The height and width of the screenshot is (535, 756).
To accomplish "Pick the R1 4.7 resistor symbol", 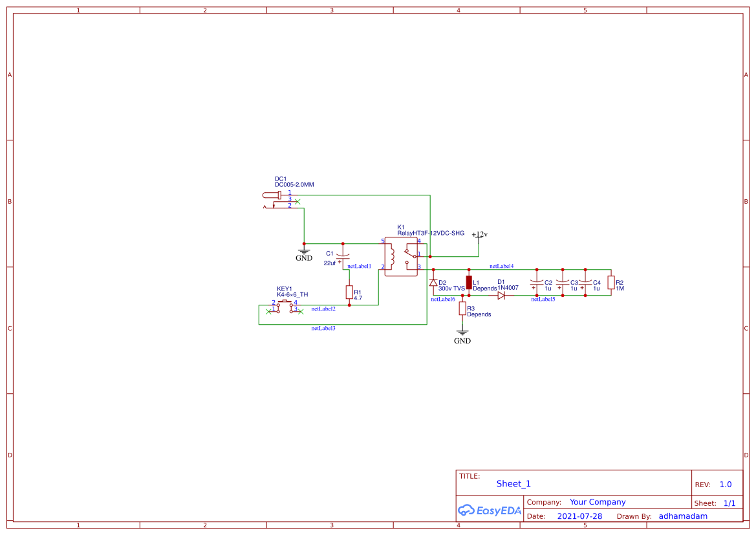I will pos(349,292).
